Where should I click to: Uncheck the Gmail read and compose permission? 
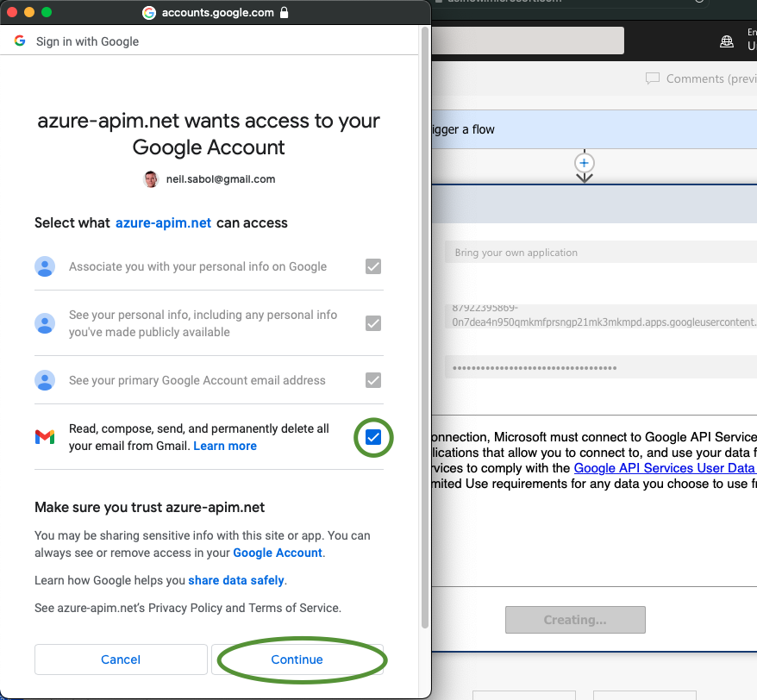coord(373,437)
